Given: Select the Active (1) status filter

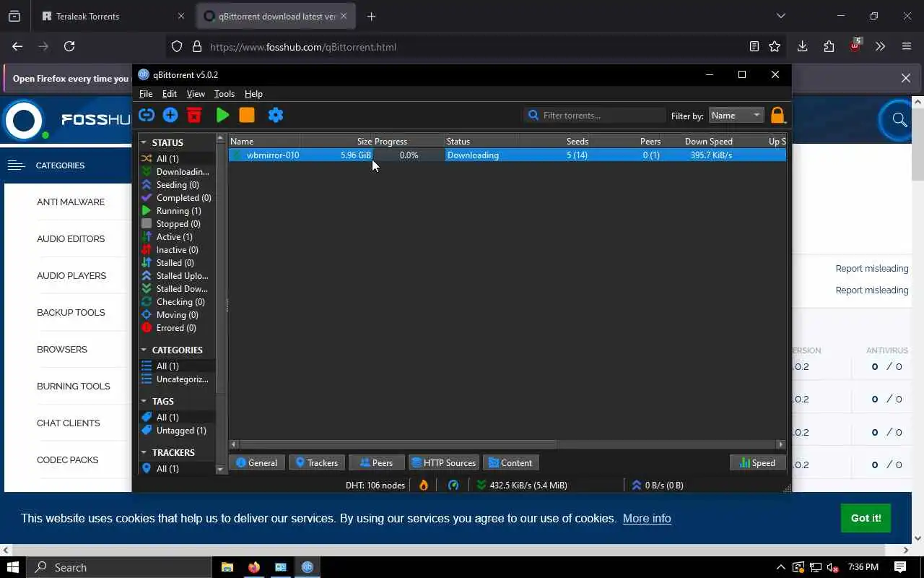Looking at the screenshot, I should [x=177, y=236].
